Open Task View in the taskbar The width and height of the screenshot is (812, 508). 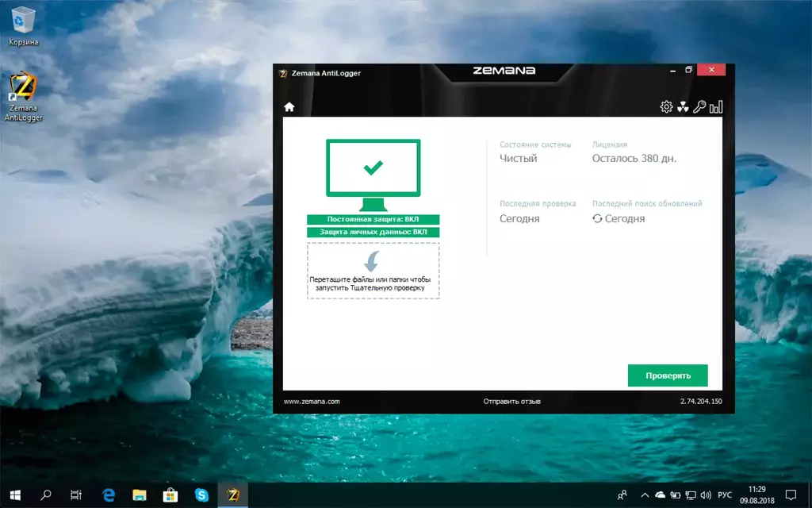tap(76, 495)
